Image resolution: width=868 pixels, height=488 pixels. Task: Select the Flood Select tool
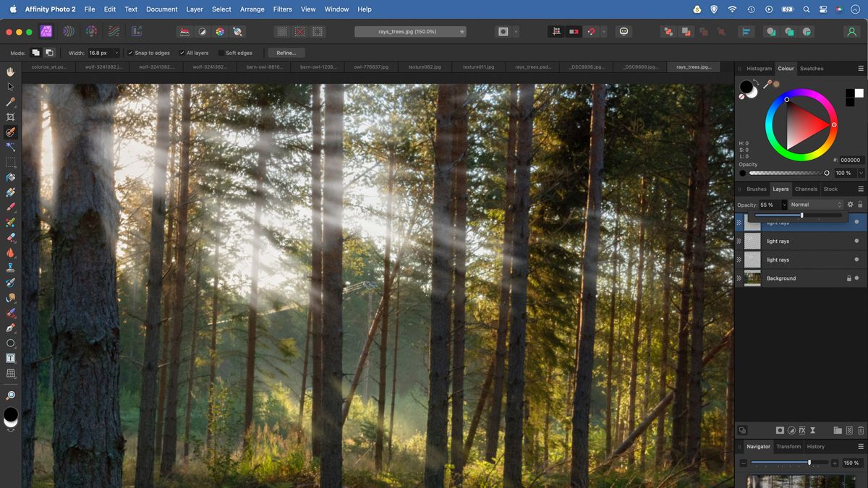(10, 147)
